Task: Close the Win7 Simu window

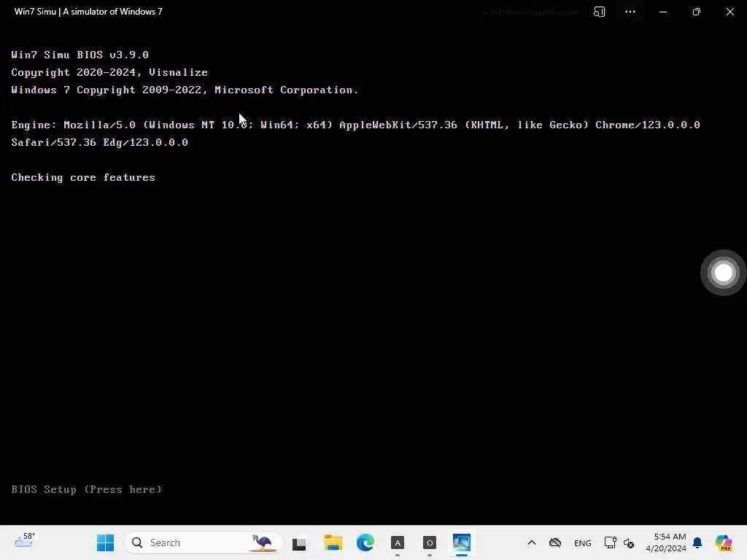Action: point(729,12)
